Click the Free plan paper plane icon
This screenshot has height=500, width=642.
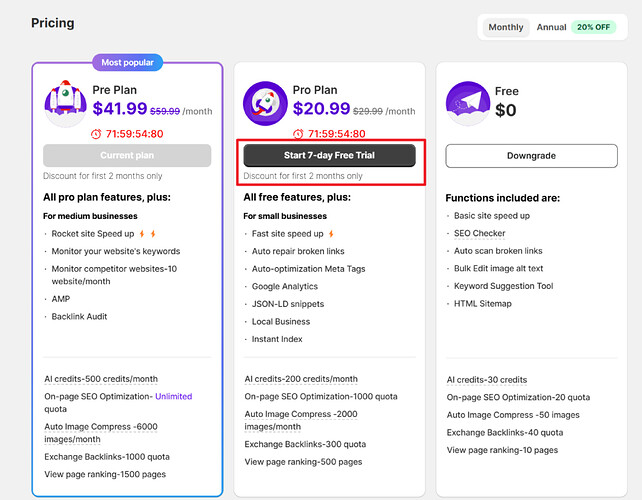click(x=468, y=104)
